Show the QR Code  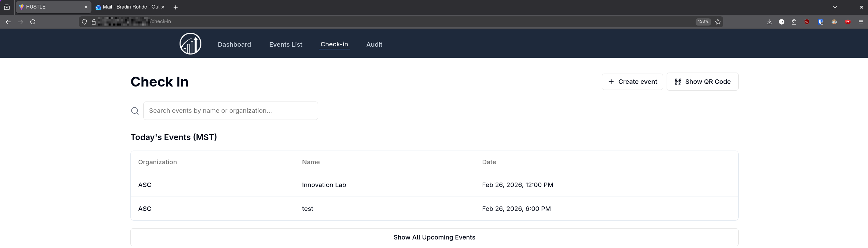point(702,82)
